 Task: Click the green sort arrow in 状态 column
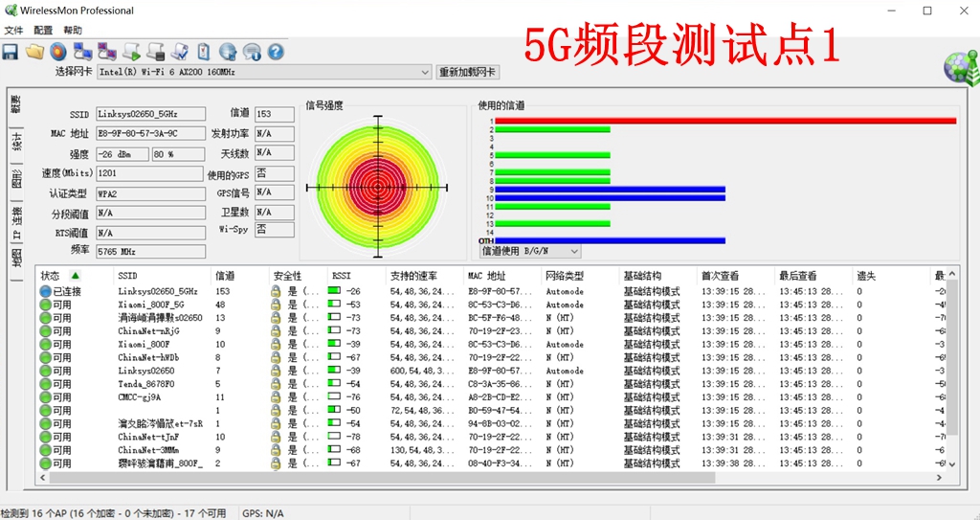point(75,276)
